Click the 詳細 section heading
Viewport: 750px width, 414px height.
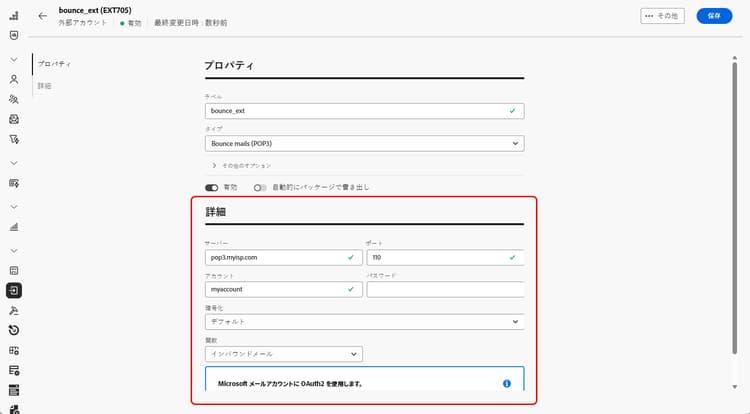215,212
